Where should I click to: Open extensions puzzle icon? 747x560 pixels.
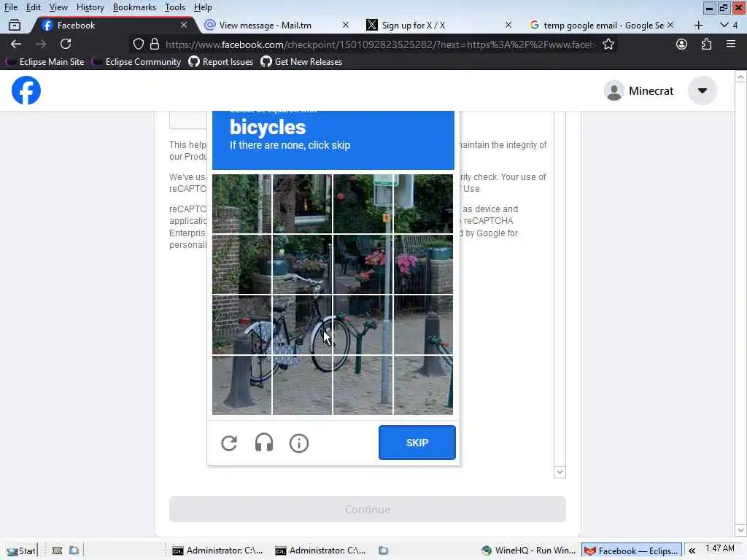tap(706, 44)
